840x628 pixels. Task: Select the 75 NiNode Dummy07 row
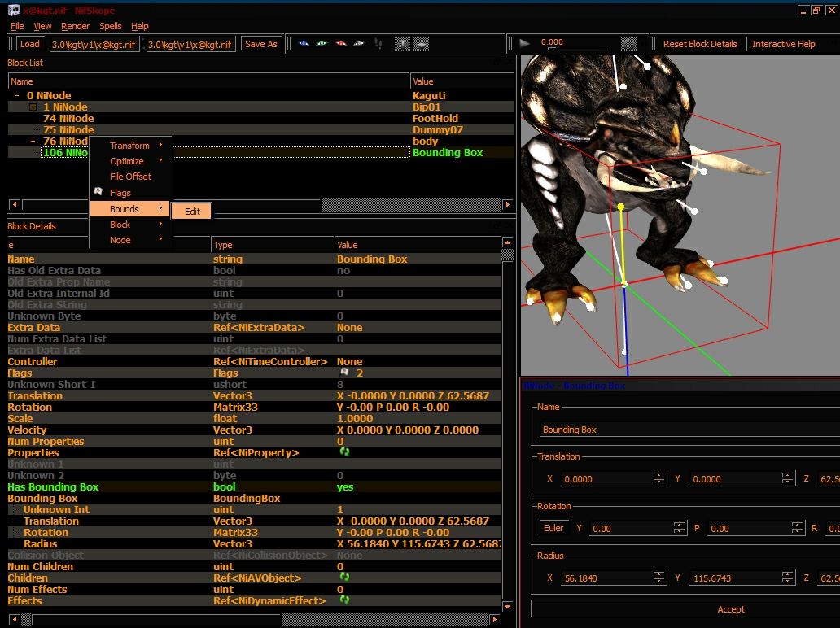pyautogui.click(x=261, y=129)
